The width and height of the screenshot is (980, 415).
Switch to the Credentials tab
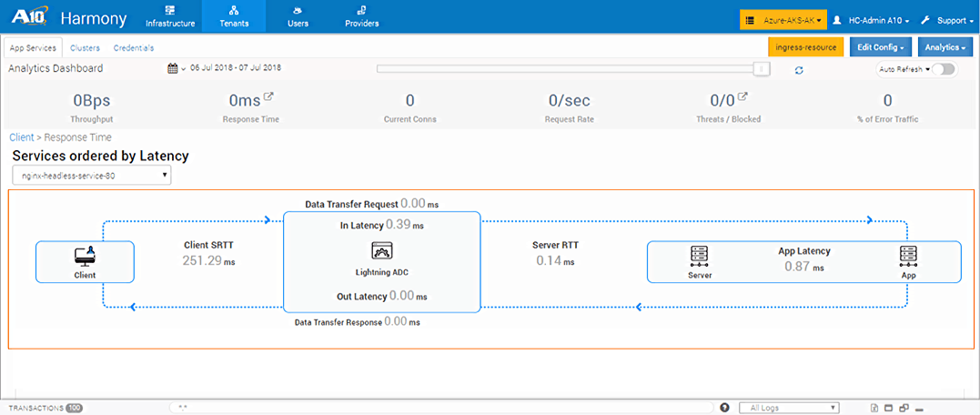click(134, 47)
